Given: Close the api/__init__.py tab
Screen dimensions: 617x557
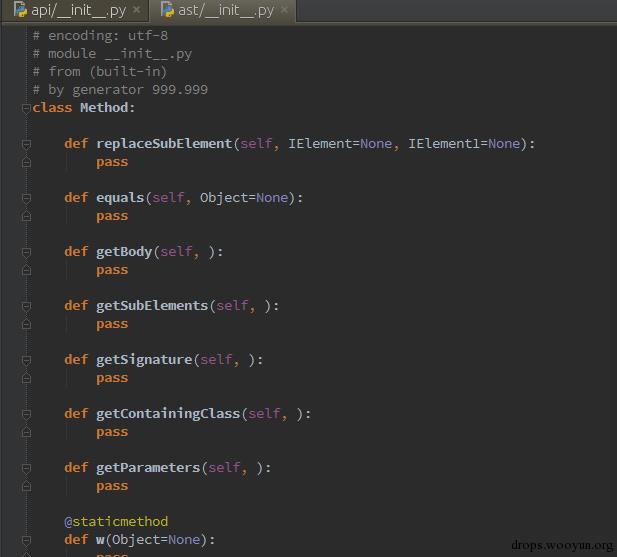Looking at the screenshot, I should pyautogui.click(x=137, y=10).
